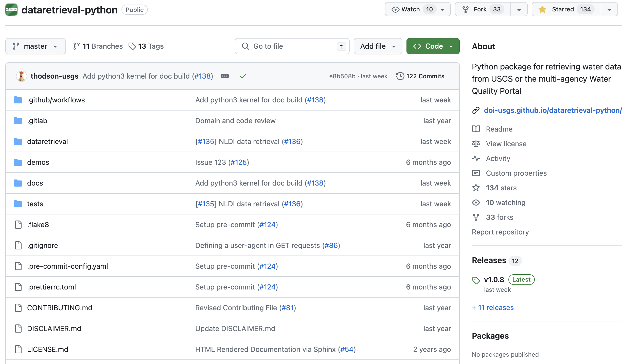
Task: Open pull request #54 in LICENSE.md row
Action: pyautogui.click(x=347, y=349)
